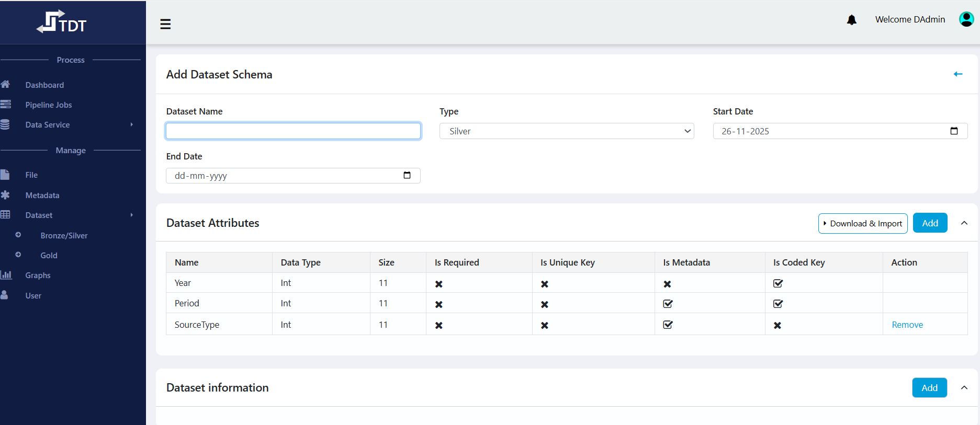The width and height of the screenshot is (980, 425).
Task: Expand Download & Import dropdown button
Action: [x=862, y=223]
